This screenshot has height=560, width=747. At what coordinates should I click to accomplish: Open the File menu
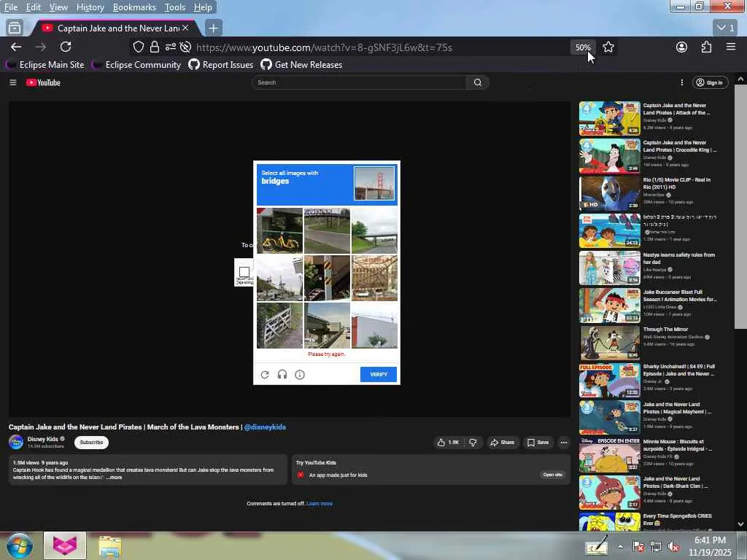coord(11,7)
